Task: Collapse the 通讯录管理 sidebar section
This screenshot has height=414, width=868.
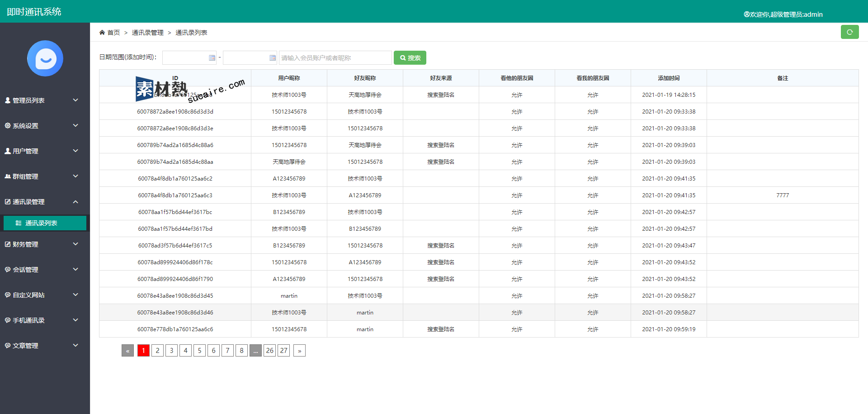Action: [75, 202]
